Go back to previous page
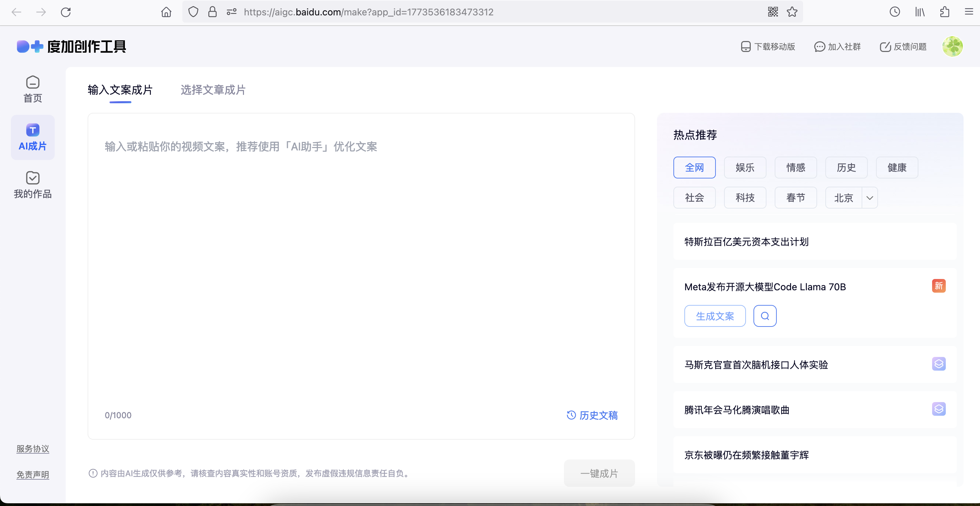Viewport: 980px width, 506px height. pos(16,12)
